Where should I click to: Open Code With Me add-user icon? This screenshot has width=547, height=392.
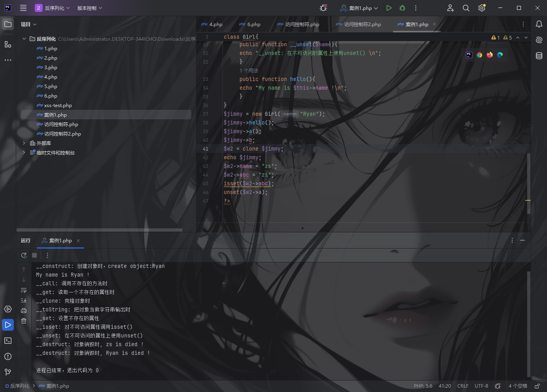pyautogui.click(x=451, y=8)
